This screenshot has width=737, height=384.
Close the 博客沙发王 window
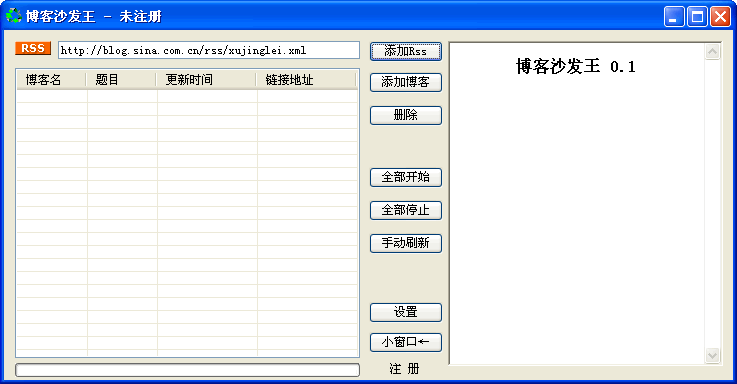[x=720, y=16]
